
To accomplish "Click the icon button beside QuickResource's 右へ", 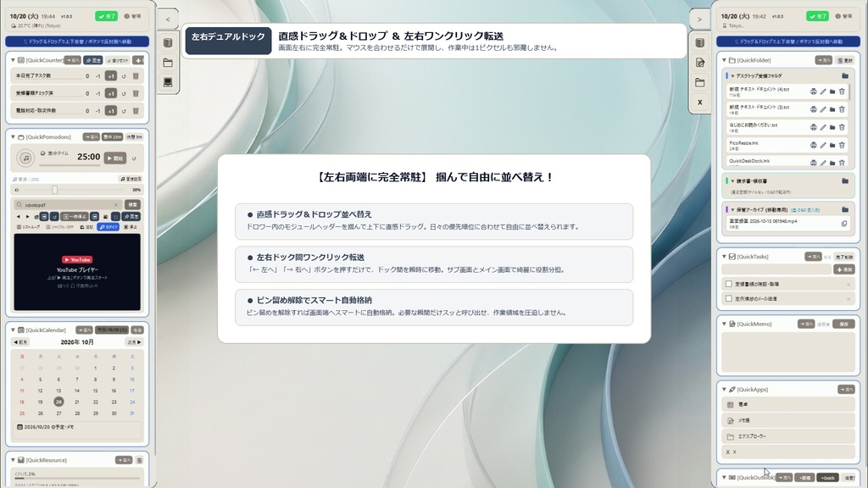I will (x=140, y=460).
